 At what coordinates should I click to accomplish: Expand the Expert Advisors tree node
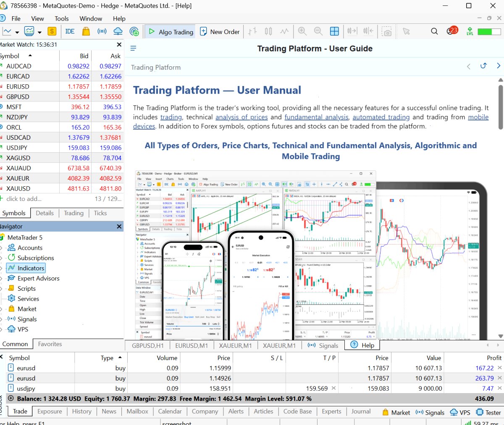(x=1, y=278)
